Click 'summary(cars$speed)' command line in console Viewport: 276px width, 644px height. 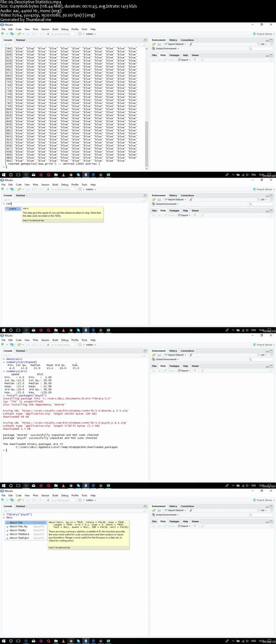tap(21, 362)
